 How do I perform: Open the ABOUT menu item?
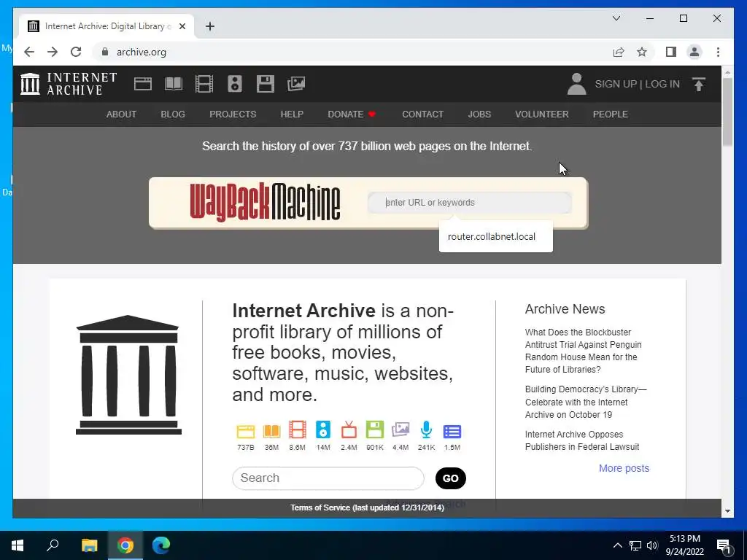(x=121, y=114)
